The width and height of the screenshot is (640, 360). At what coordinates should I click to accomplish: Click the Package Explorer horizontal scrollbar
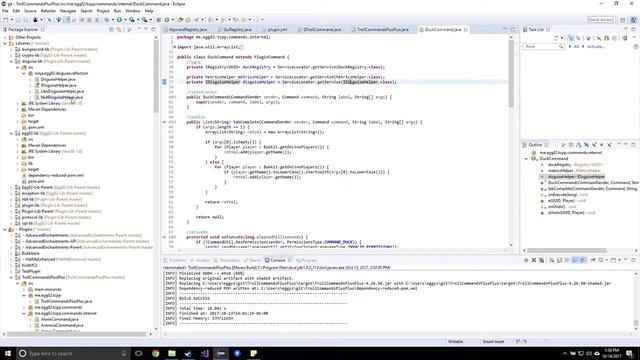tap(77, 334)
